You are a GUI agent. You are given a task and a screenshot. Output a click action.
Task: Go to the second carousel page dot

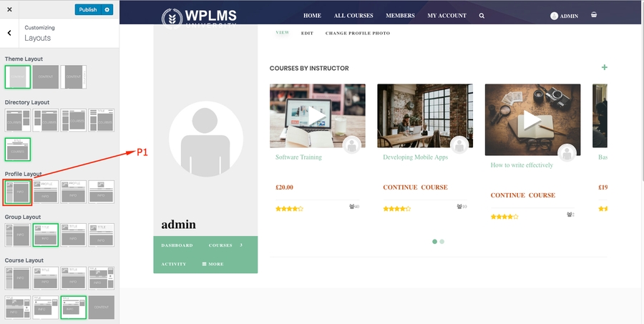442,242
